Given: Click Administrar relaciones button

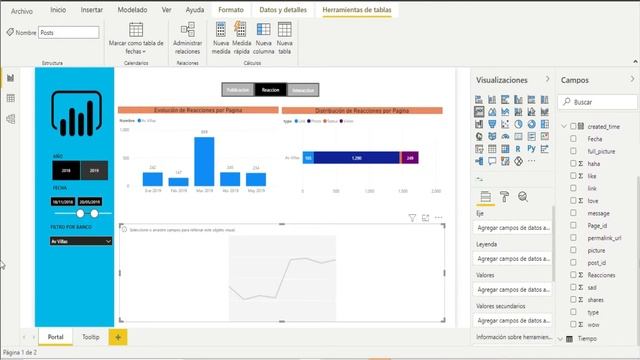Looking at the screenshot, I should coord(187,38).
